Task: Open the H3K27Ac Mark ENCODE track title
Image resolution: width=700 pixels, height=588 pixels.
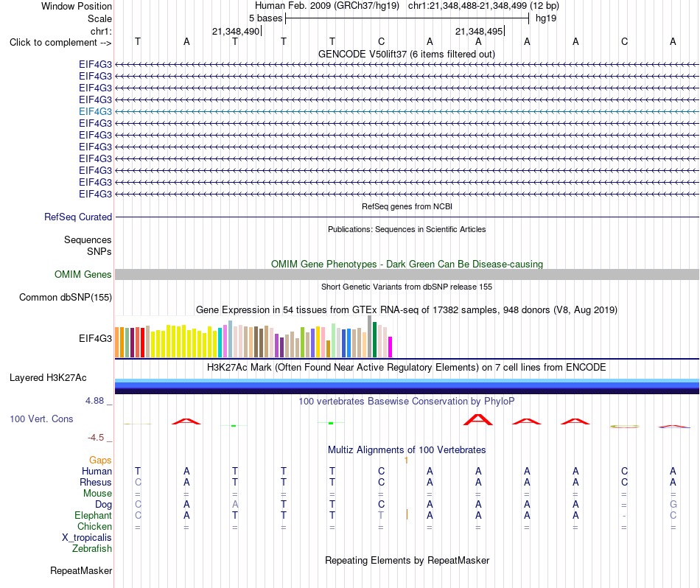Action: pos(407,368)
